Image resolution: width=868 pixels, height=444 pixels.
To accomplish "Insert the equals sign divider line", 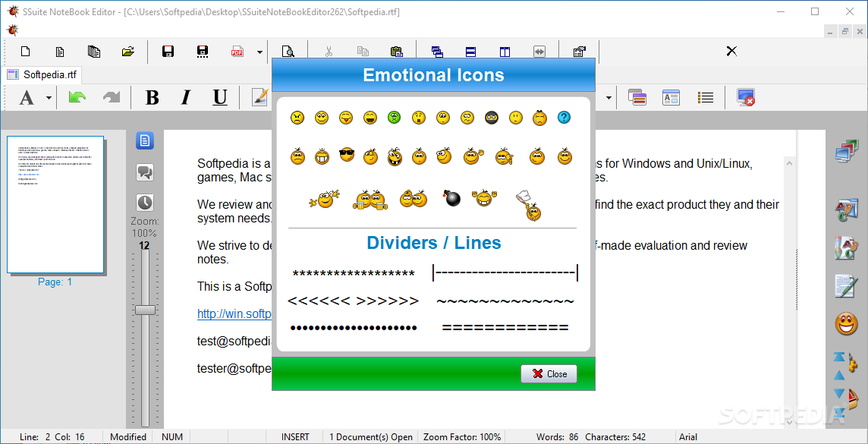I will tap(505, 329).
